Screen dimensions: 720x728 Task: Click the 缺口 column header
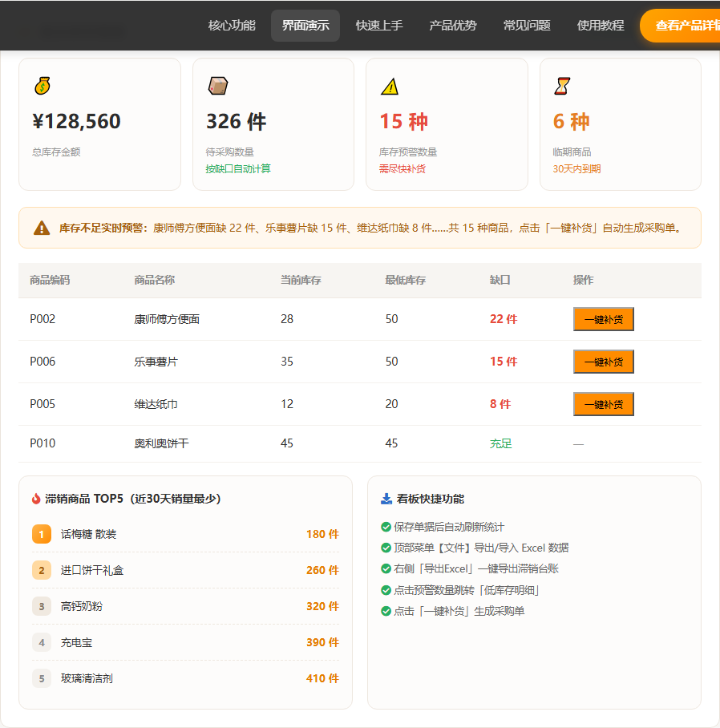[x=500, y=280]
